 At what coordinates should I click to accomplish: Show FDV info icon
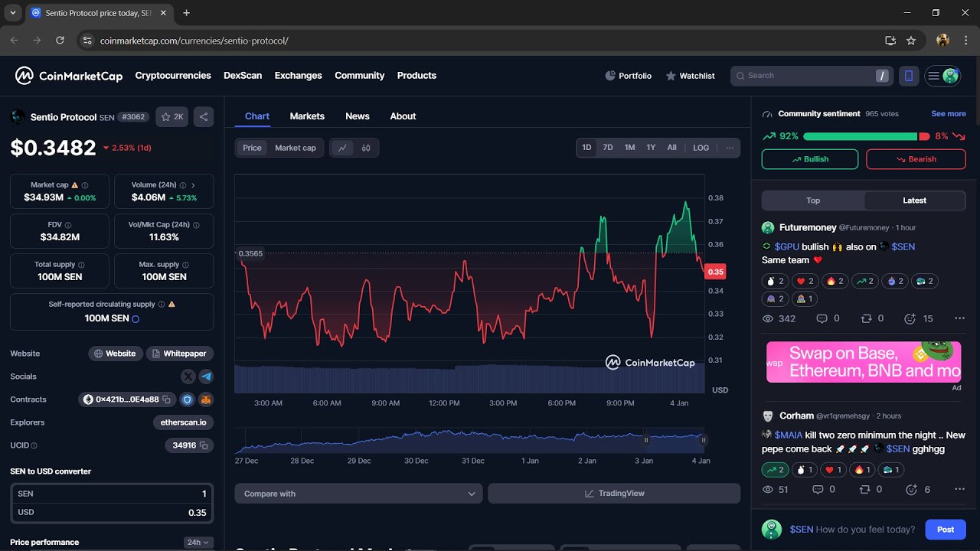[x=68, y=225]
